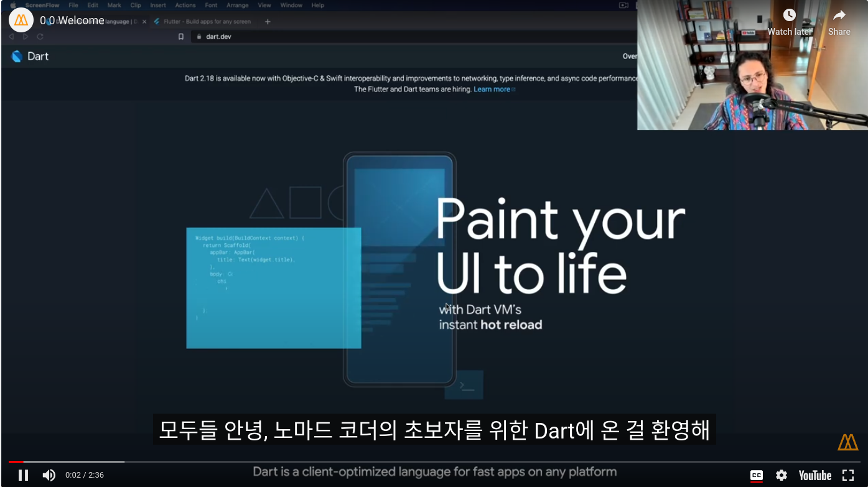The height and width of the screenshot is (487, 868).
Task: Open a new browser tab with the plus button
Action: [x=268, y=22]
